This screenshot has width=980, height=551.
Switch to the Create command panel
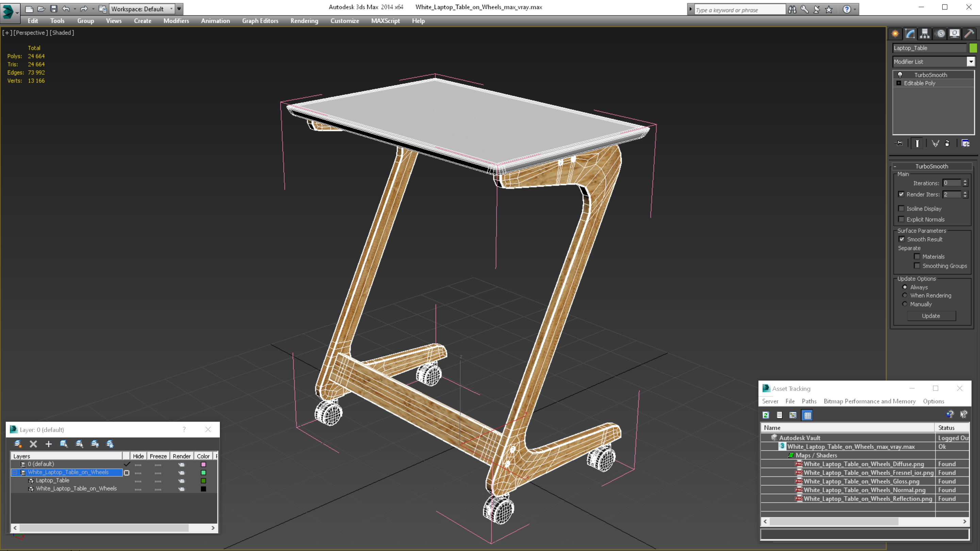click(x=895, y=34)
